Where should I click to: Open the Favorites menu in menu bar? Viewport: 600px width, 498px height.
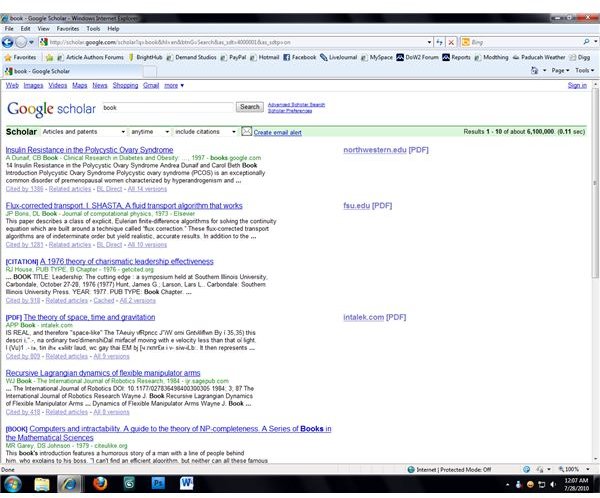[68, 29]
